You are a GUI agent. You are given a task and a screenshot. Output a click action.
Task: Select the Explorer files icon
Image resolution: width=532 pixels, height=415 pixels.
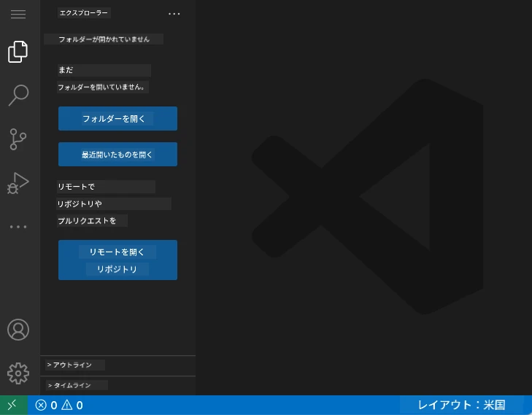point(18,52)
